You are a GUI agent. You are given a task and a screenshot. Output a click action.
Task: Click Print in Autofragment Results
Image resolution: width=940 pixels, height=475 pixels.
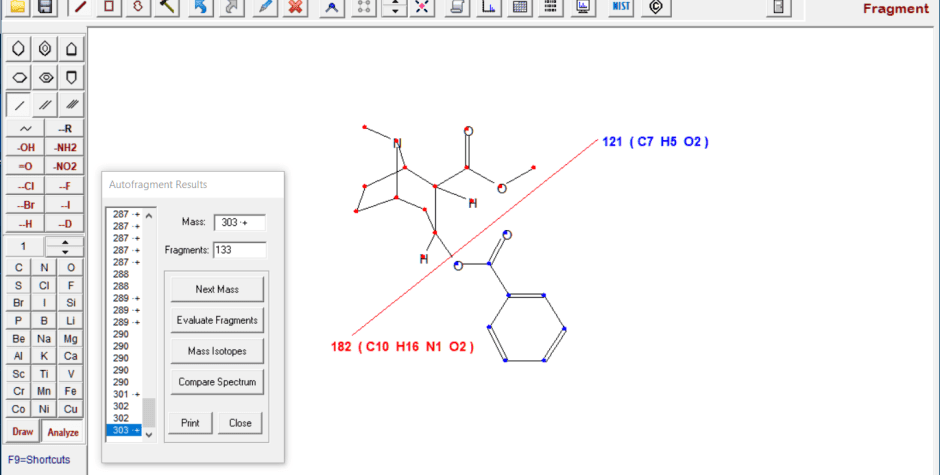[190, 423]
